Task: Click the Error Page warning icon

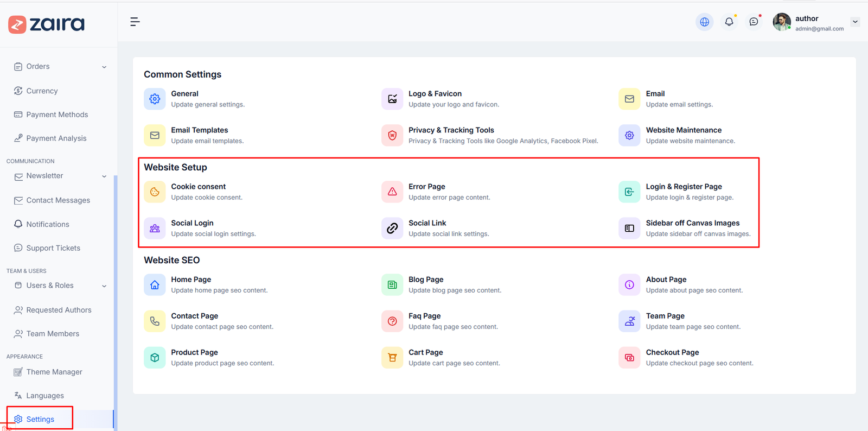Action: (x=392, y=192)
